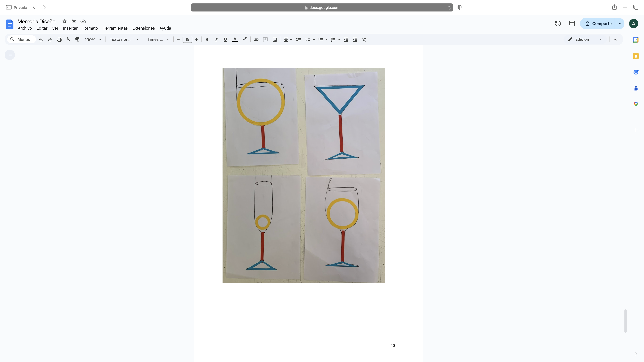Viewport: 644px width, 362px height.
Task: Open Google Tasks in side panel
Action: pyautogui.click(x=636, y=72)
